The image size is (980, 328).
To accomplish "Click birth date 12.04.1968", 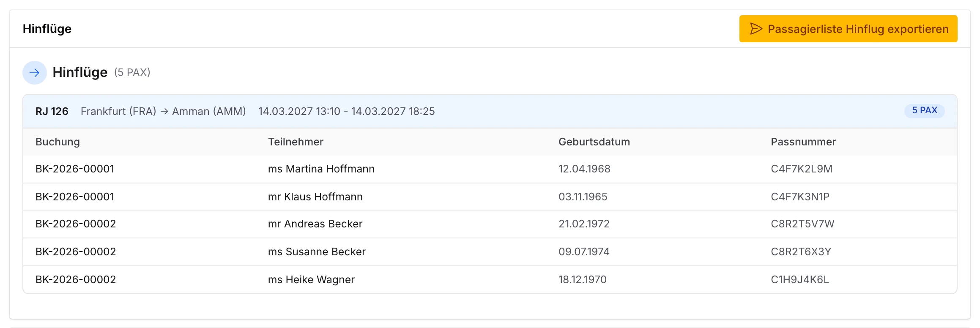I will [x=584, y=169].
